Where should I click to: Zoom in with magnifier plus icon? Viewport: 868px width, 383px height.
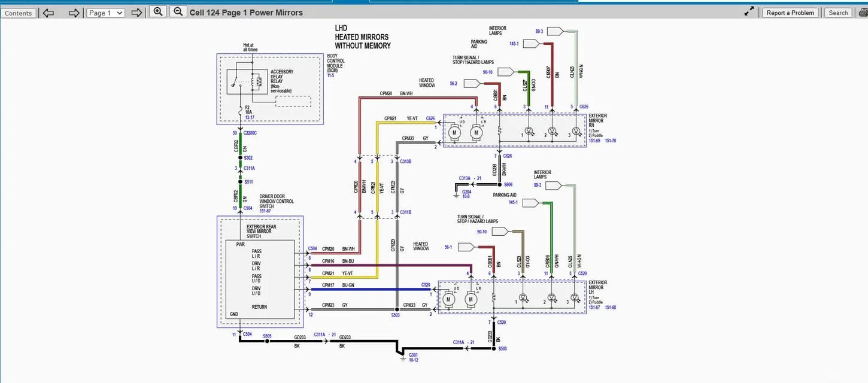(x=157, y=12)
